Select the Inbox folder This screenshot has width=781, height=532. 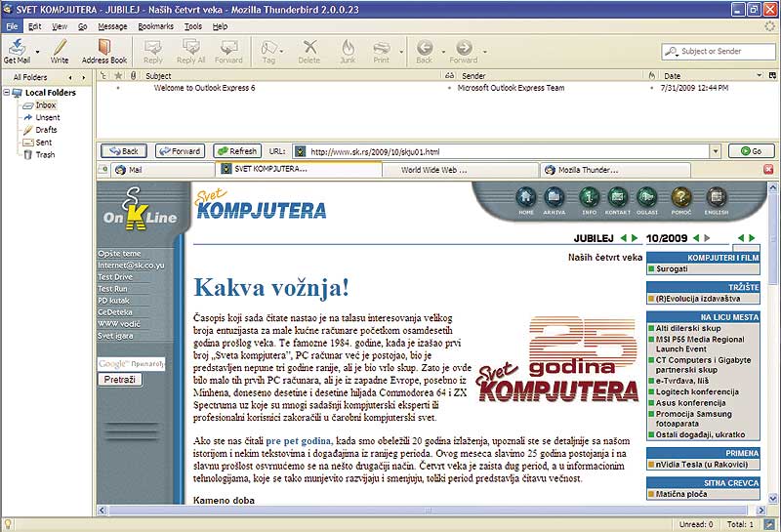click(45, 105)
